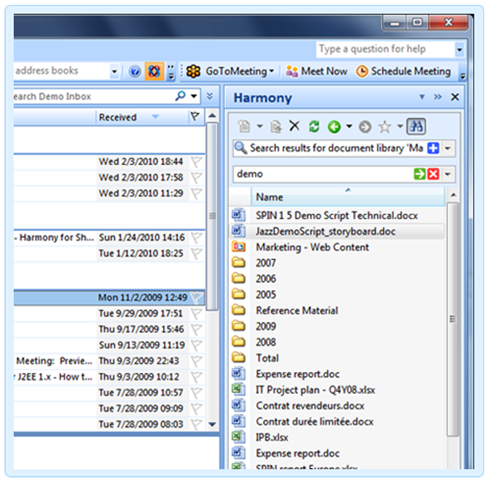Open the 2007 folder

(x=266, y=263)
